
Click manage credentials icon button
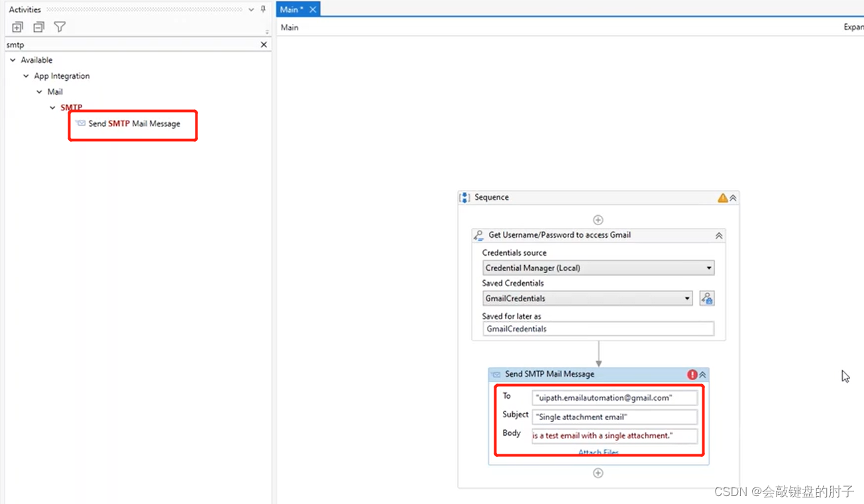[707, 299]
